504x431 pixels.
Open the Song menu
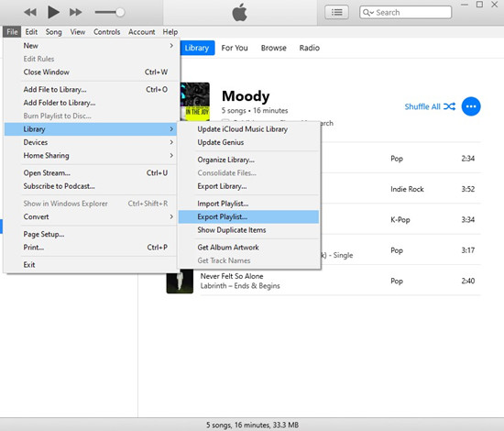pos(54,32)
